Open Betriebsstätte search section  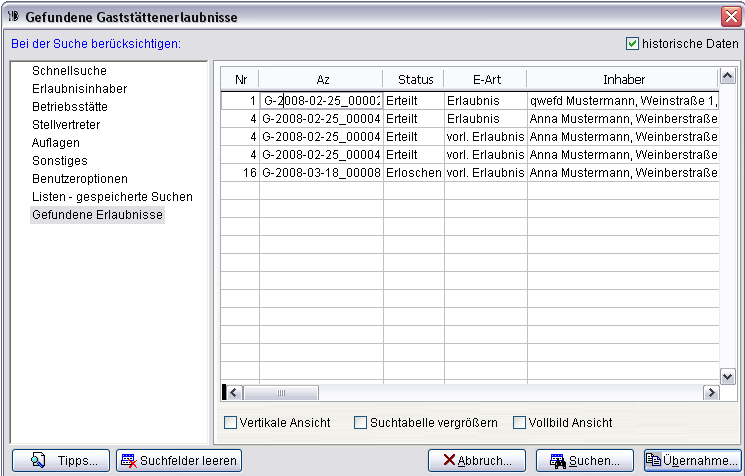coord(72,107)
